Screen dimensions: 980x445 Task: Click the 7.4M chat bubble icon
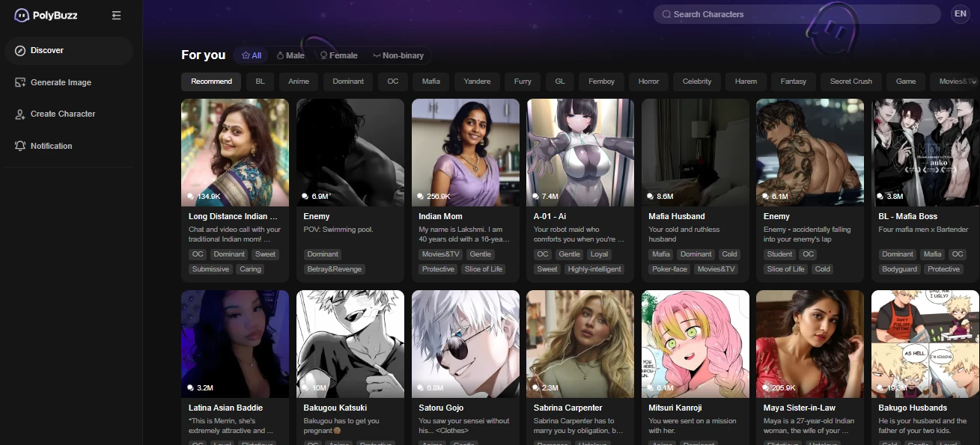536,196
